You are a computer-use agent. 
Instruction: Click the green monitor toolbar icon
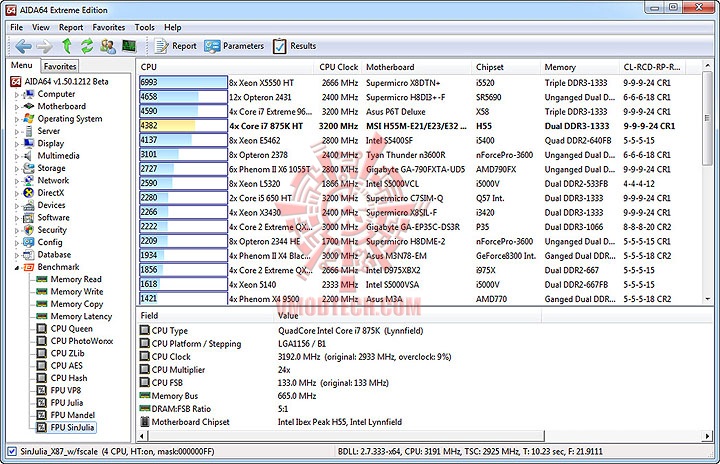(129, 46)
